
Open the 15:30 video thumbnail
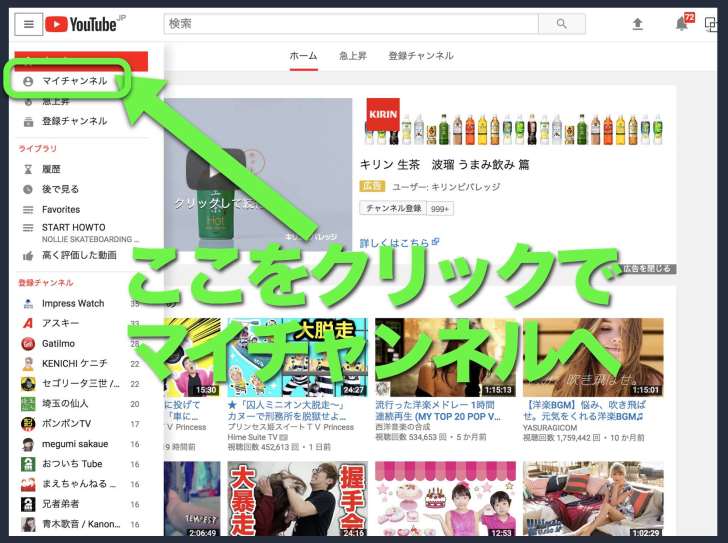pos(192,357)
